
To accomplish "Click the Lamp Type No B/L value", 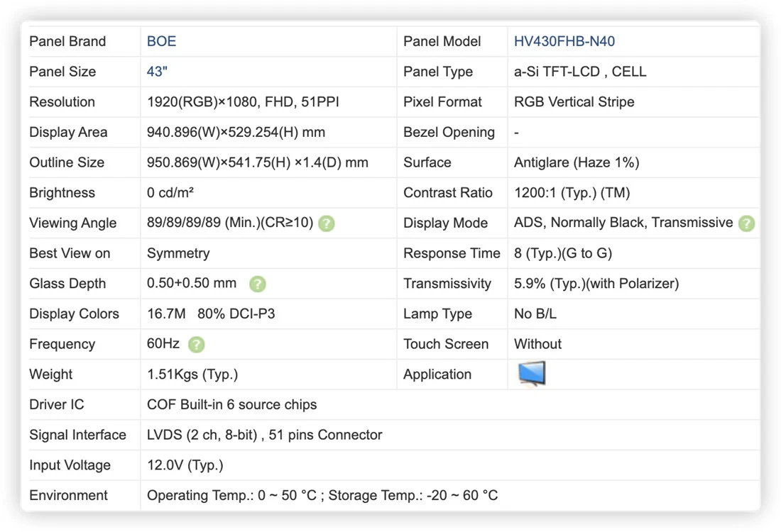I will (535, 314).
